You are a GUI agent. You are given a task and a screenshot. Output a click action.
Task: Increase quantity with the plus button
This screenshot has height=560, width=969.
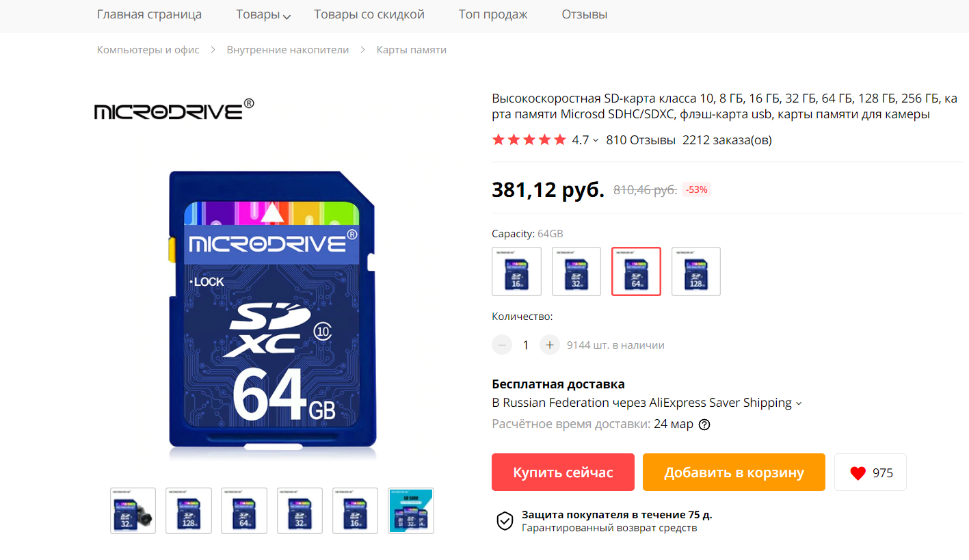550,345
